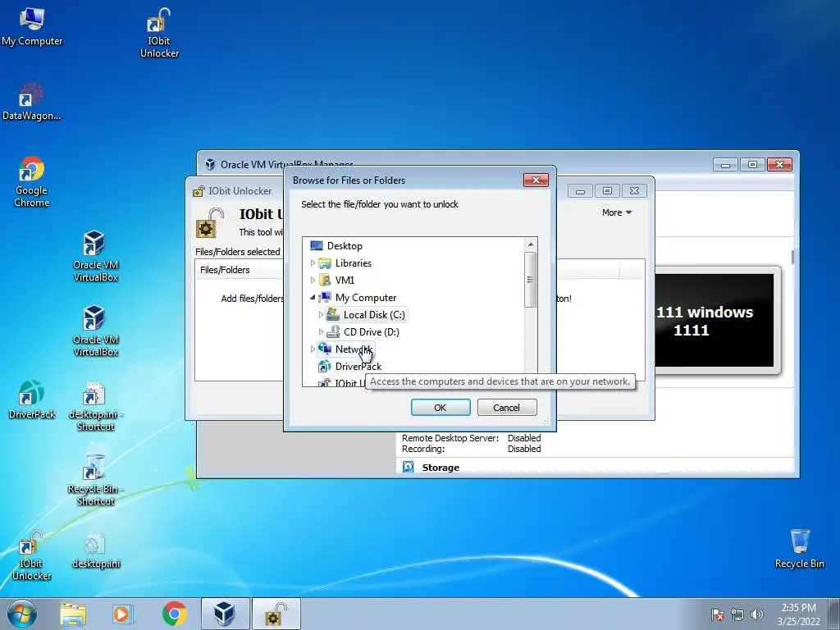840x630 pixels.
Task: Select My Computer in the browse tree
Action: pyautogui.click(x=366, y=297)
